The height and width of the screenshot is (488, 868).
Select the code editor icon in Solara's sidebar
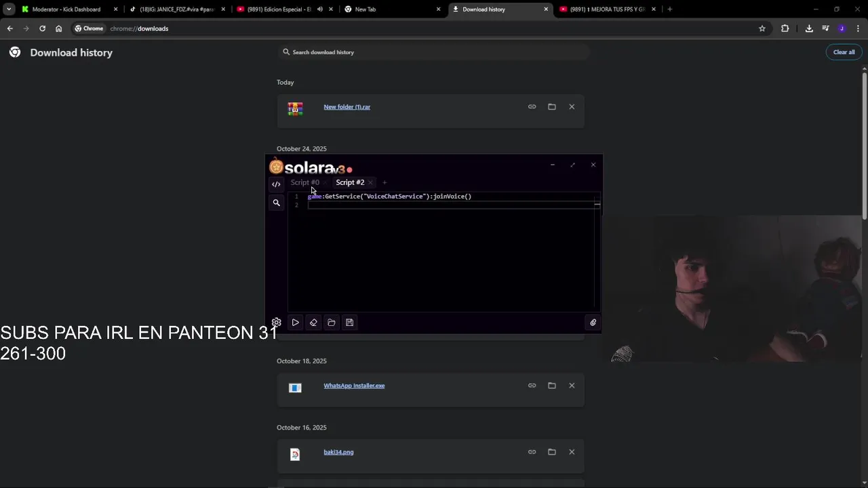click(x=276, y=184)
